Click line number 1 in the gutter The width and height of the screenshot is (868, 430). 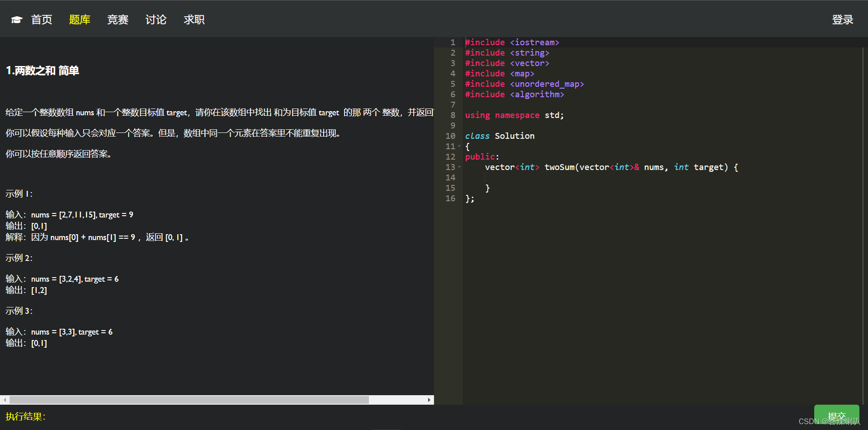tap(453, 42)
